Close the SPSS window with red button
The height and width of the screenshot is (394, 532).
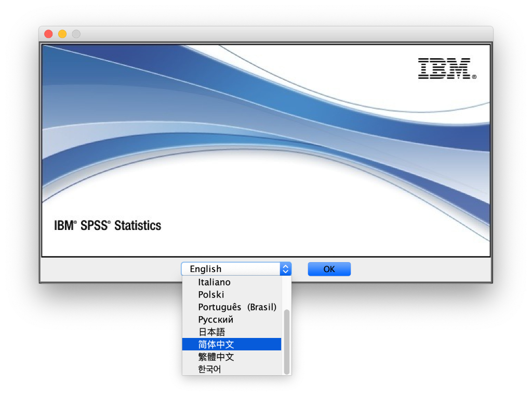[48, 34]
